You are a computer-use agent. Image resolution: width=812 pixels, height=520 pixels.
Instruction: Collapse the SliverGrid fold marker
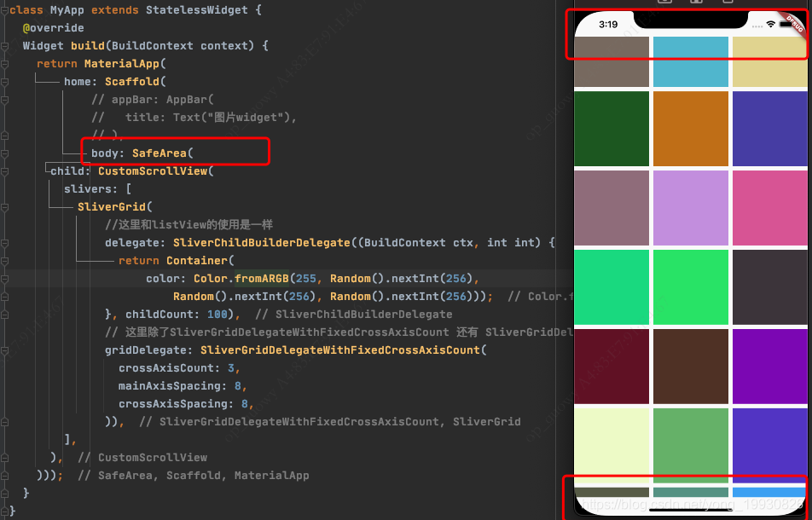[4, 207]
